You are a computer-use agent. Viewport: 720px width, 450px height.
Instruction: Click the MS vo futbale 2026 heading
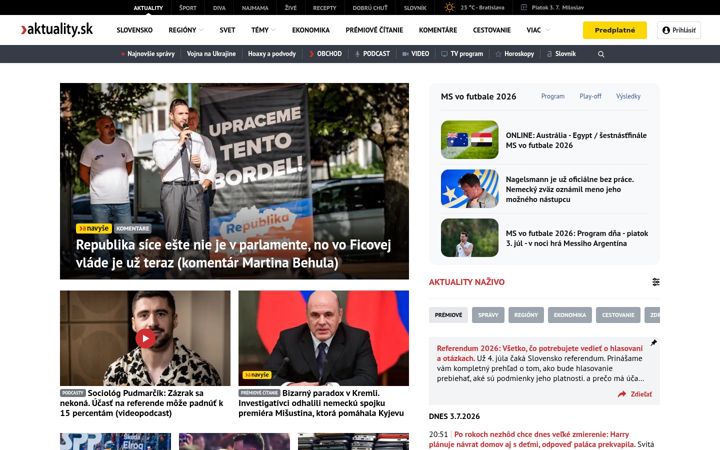click(478, 96)
